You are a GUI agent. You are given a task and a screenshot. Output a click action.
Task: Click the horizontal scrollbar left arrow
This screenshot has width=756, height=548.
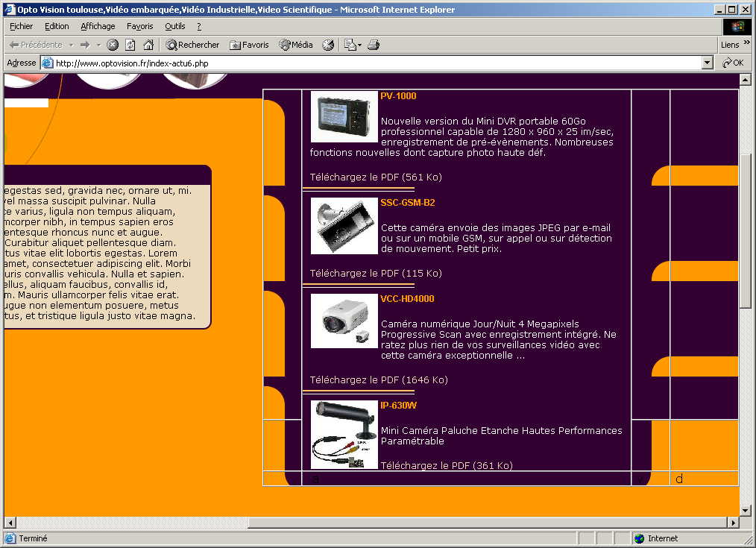click(10, 522)
